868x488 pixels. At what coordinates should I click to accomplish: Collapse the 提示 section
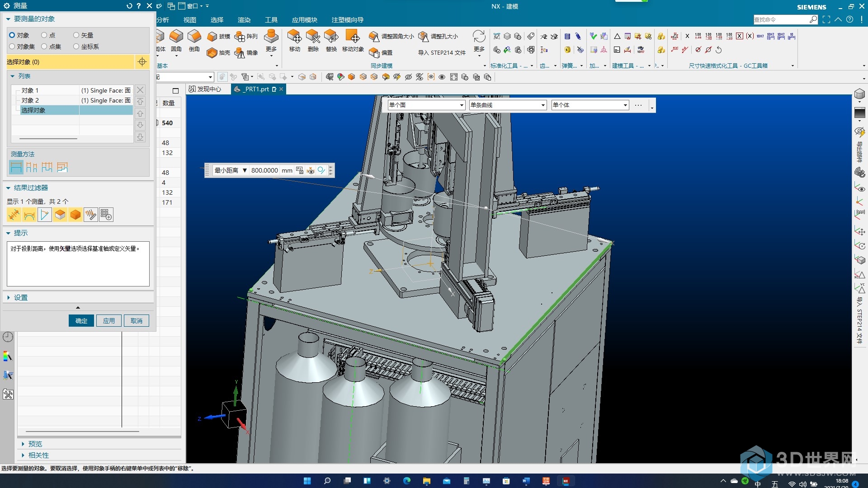coord(8,233)
